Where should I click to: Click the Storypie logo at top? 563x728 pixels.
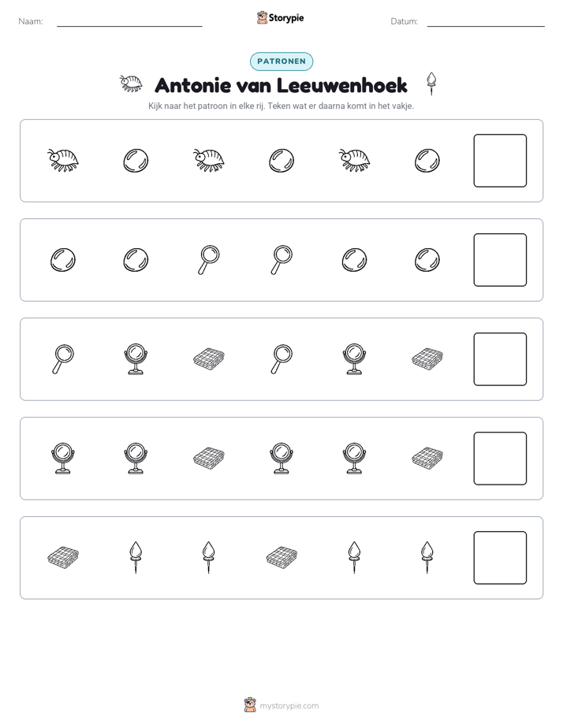[x=280, y=17]
